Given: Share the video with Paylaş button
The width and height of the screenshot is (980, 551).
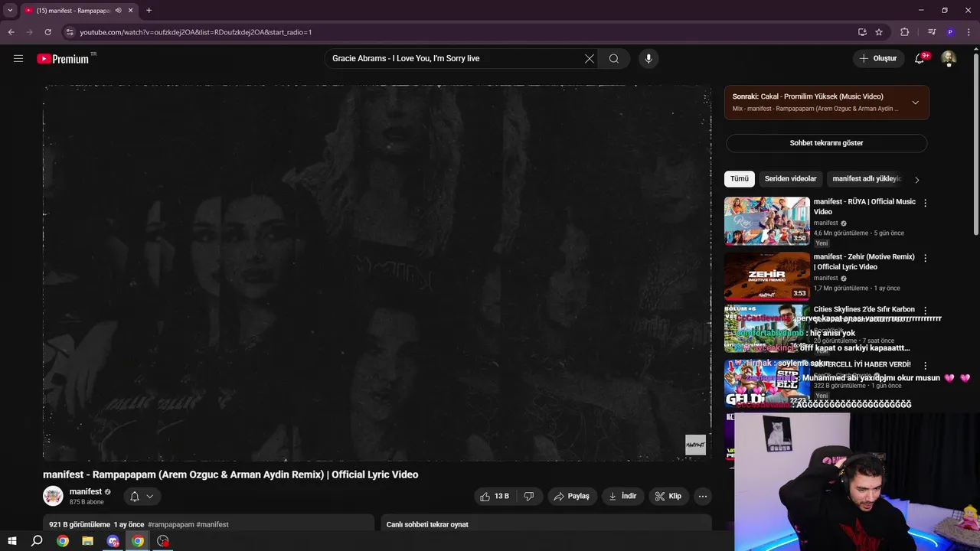Looking at the screenshot, I should [571, 497].
